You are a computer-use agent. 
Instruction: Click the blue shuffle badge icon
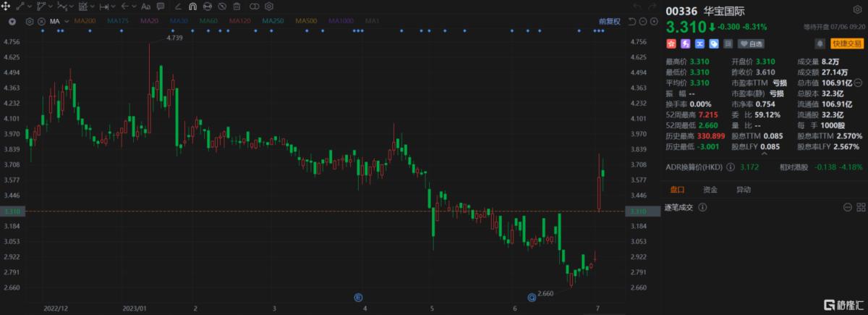point(699,43)
